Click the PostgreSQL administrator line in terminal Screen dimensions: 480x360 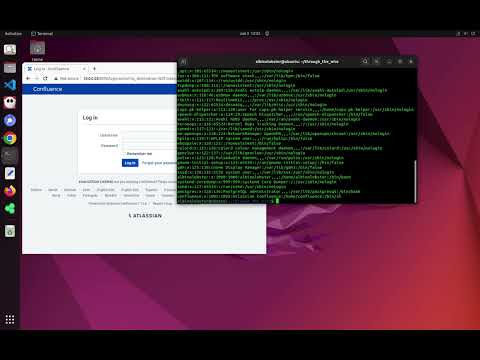pyautogui.click(x=269, y=191)
